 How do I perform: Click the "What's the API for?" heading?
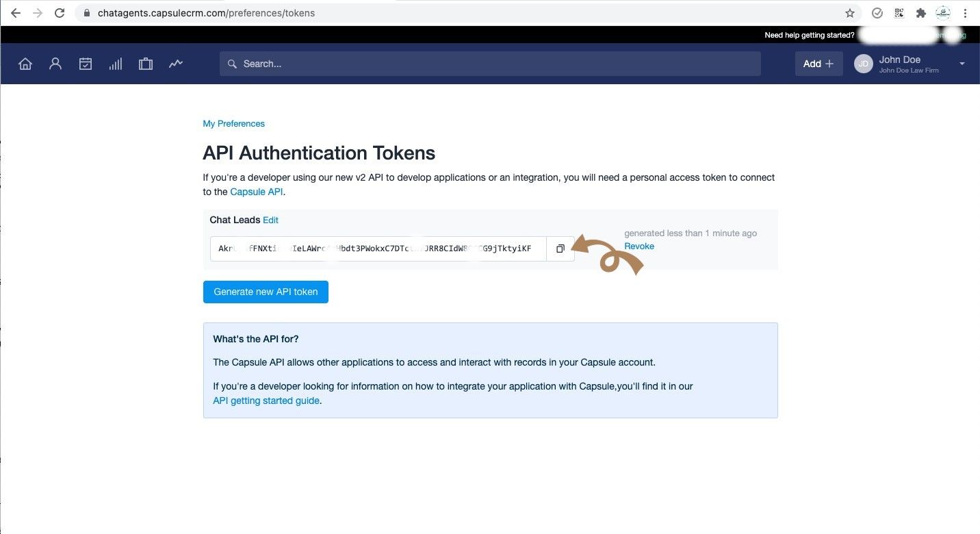pos(256,339)
